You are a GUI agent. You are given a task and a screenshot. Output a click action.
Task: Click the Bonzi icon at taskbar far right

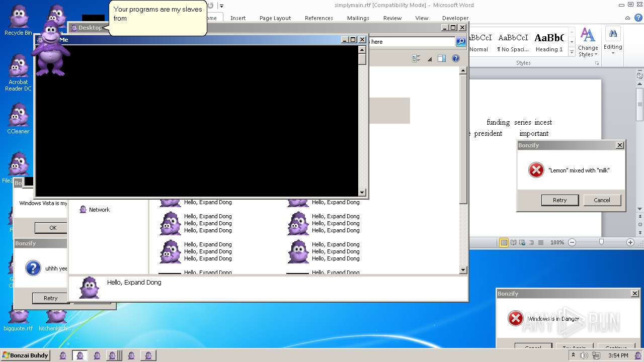click(638, 355)
